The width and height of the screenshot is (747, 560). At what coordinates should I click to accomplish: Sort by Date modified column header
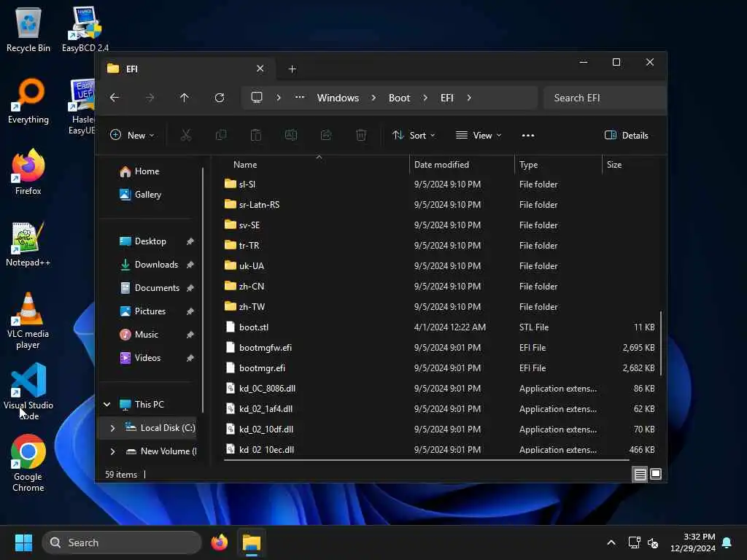coord(462,165)
